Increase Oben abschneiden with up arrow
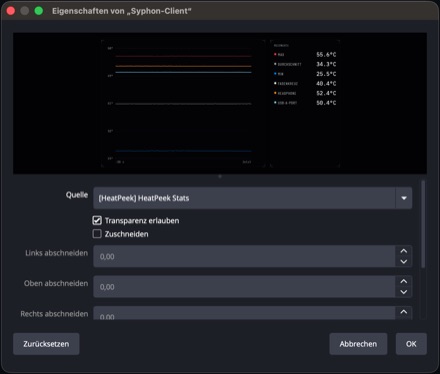This screenshot has height=374, width=440. [404, 281]
